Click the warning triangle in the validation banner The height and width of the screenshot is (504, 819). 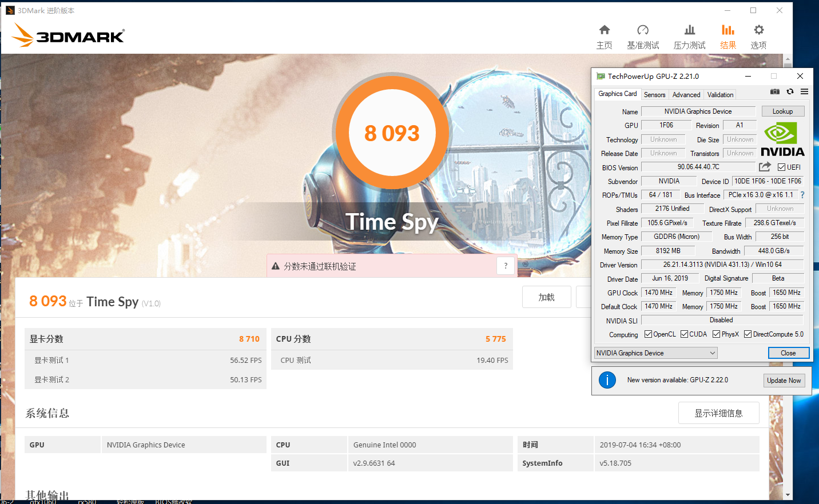pos(276,266)
